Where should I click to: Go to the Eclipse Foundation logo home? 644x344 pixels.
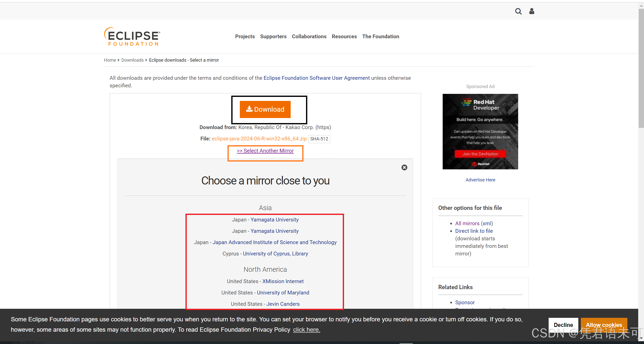(132, 36)
